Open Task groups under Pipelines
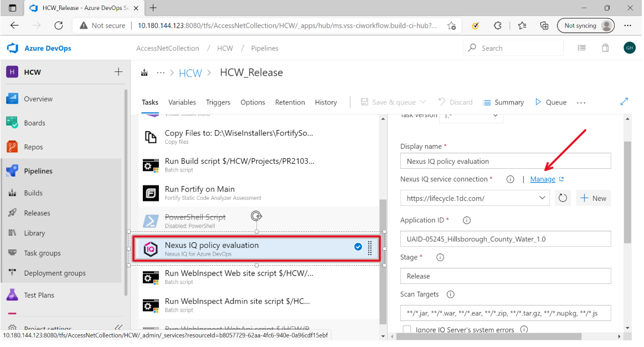644x347 pixels. click(x=42, y=253)
